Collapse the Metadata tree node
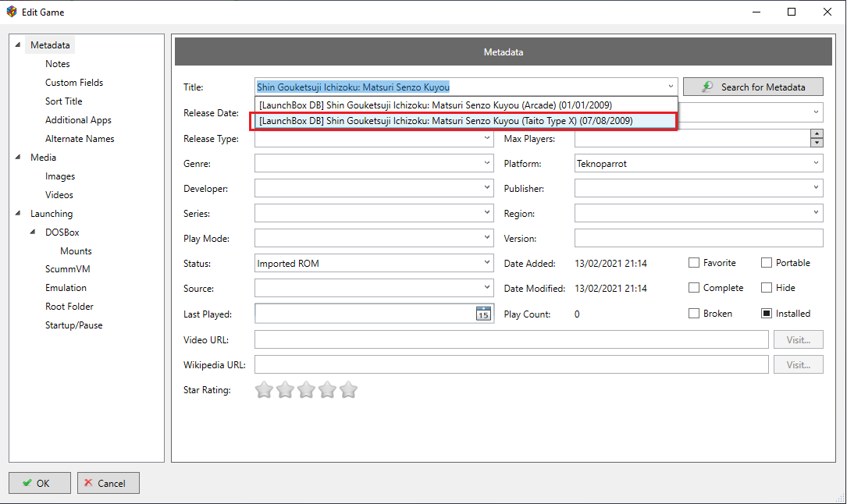This screenshot has height=504, width=847. [18, 44]
